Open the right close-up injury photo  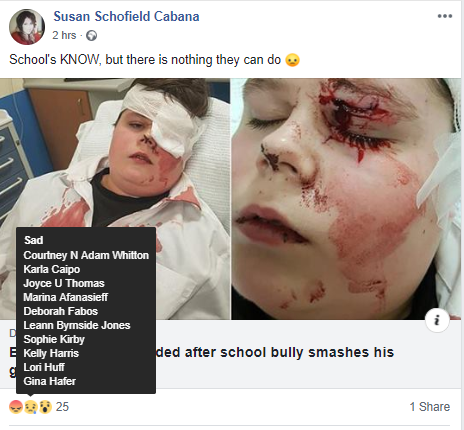(x=346, y=199)
